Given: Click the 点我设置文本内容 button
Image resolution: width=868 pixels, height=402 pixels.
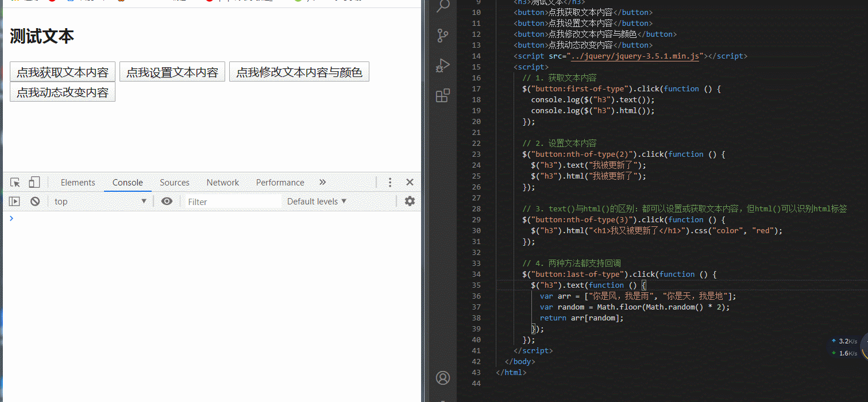Looking at the screenshot, I should pos(172,72).
